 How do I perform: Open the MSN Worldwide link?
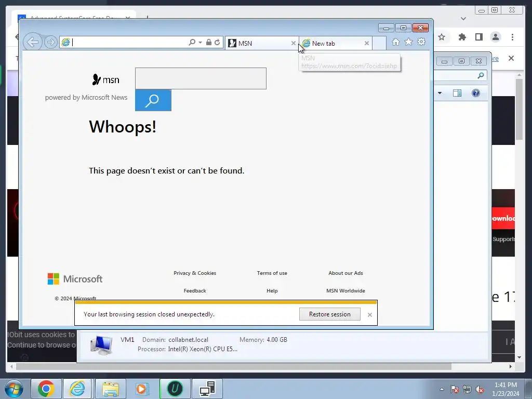tap(345, 291)
